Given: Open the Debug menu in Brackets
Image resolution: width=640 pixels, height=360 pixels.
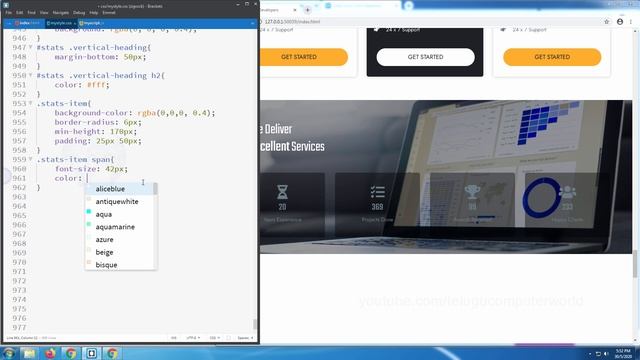Looking at the screenshot, I should click(79, 13).
